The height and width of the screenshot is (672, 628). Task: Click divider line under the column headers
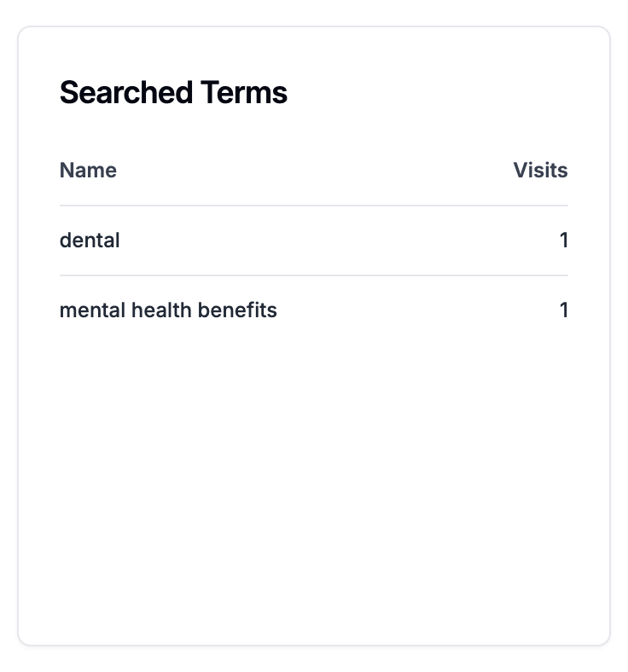click(x=314, y=206)
